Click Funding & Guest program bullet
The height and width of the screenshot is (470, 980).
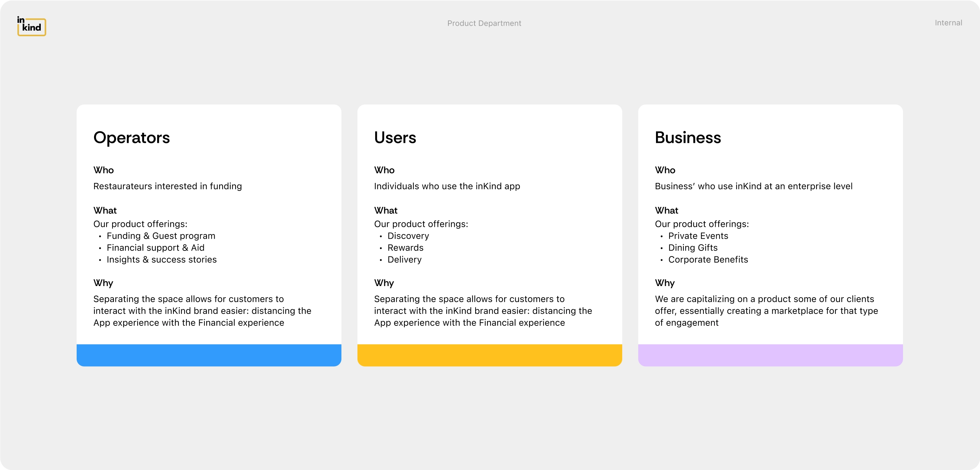161,236
